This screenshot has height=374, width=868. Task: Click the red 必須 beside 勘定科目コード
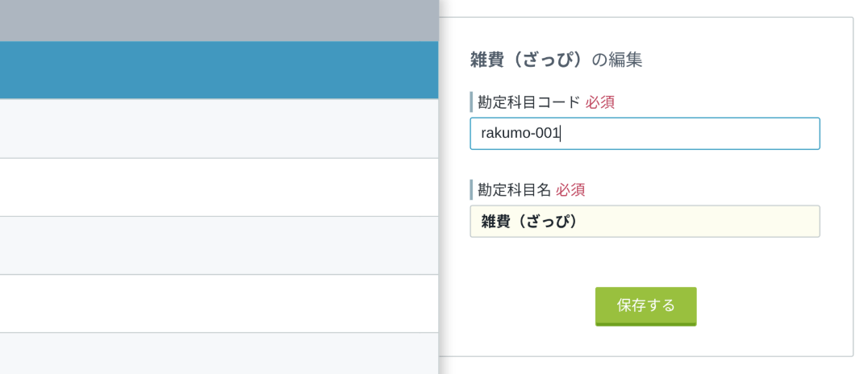point(600,102)
